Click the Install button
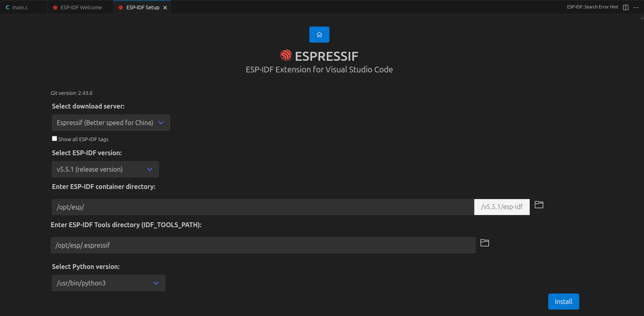Viewport: 644px width, 316px height. tap(563, 301)
